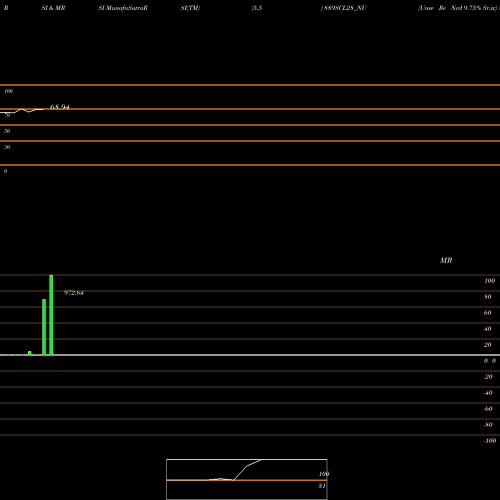This screenshot has width=500, height=500.
Task: Click the SI(TM) header label
Action: click(x=190, y=8)
